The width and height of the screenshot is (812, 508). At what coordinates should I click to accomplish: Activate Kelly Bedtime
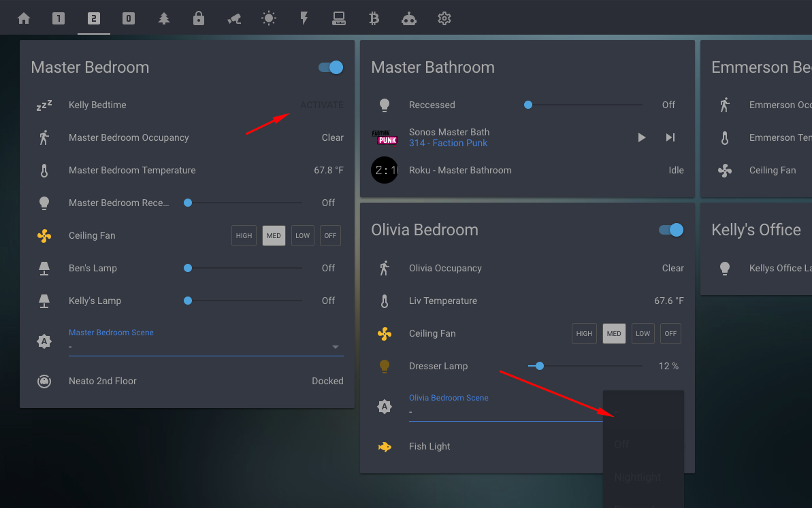[322, 105]
